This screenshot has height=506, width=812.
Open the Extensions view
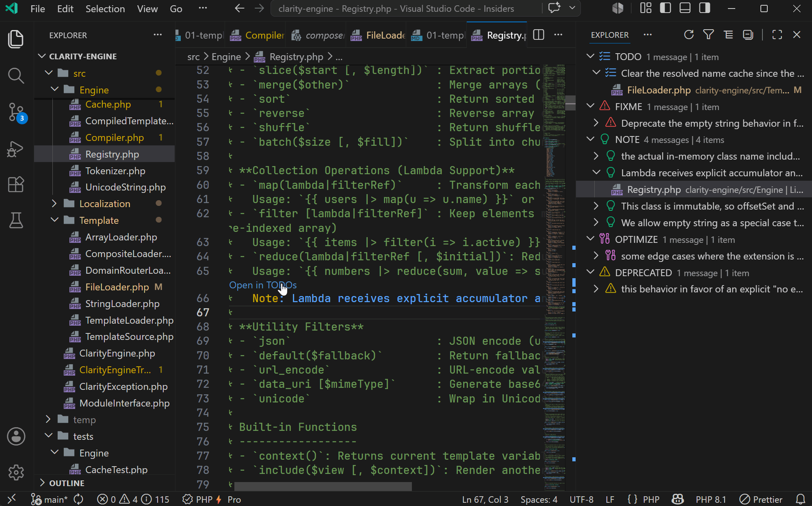(x=16, y=185)
